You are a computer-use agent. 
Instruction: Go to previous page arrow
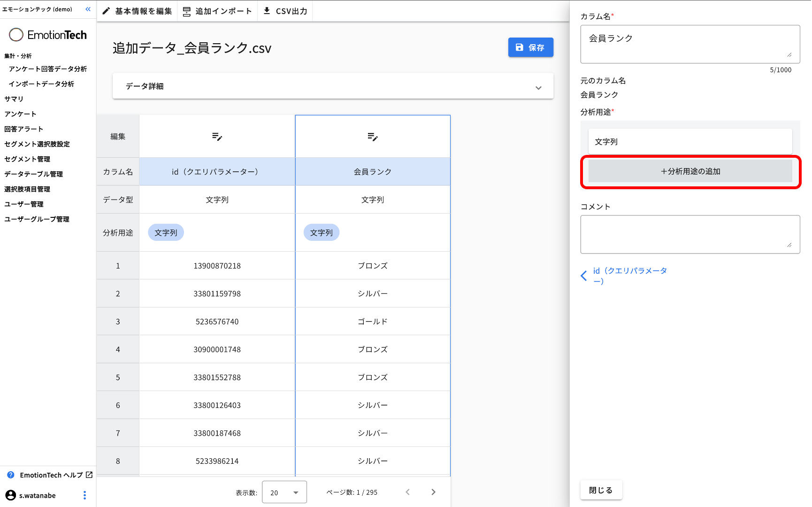407,492
